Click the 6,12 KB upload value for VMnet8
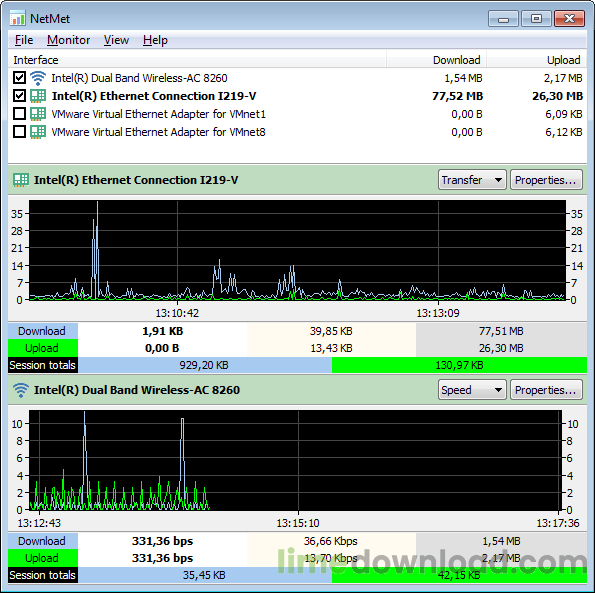 click(564, 132)
